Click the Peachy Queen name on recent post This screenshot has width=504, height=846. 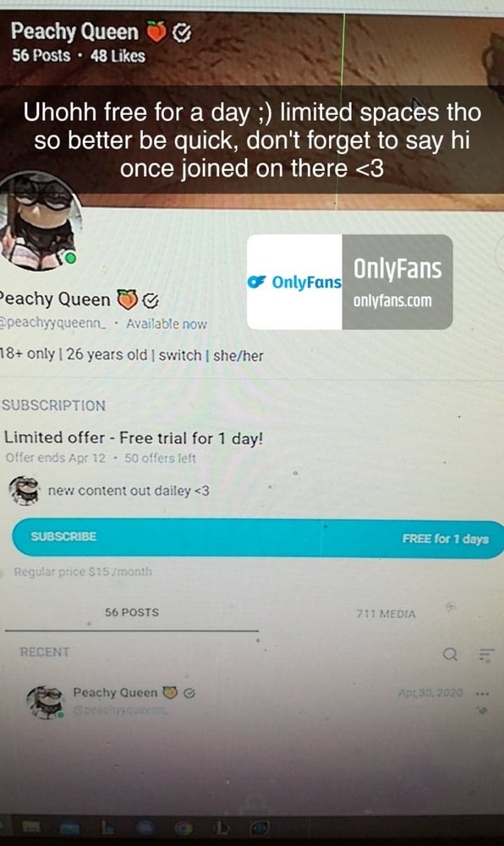[x=115, y=692]
